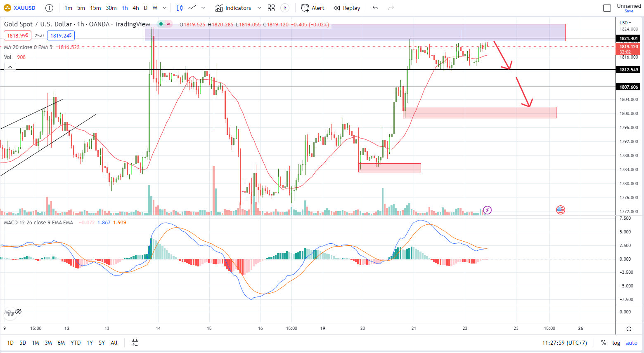The height and width of the screenshot is (353, 644).
Task: Expand the indicators favorites dropdown
Action: [x=259, y=8]
